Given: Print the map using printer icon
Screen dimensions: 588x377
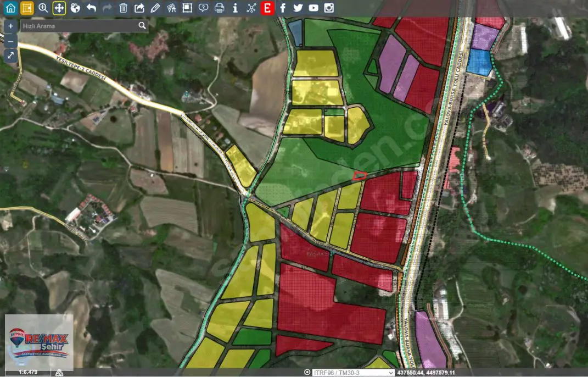Looking at the screenshot, I should [x=220, y=8].
